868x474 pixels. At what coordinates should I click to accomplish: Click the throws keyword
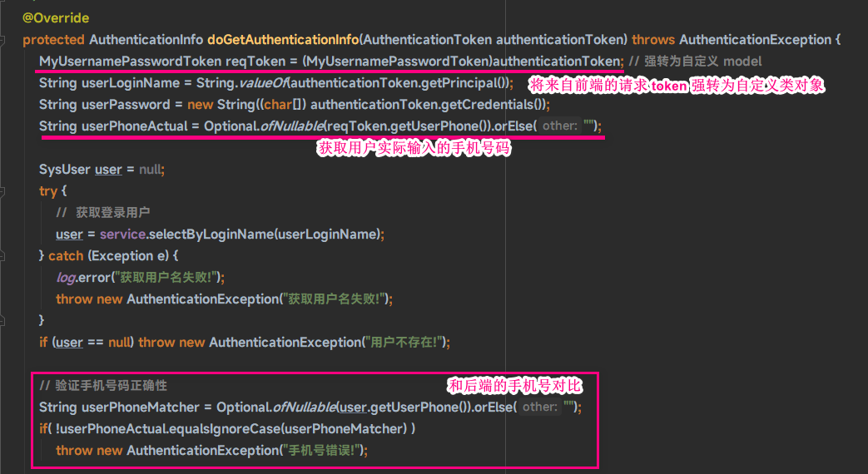653,40
